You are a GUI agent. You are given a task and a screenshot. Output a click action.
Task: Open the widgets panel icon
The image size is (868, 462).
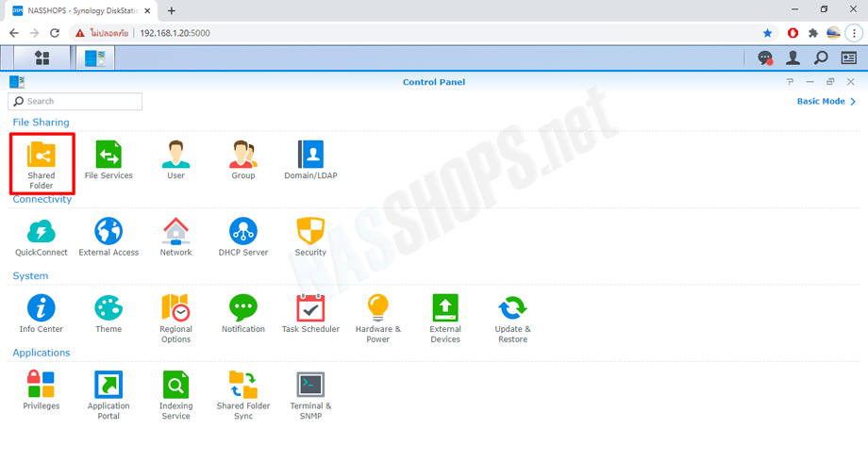click(848, 58)
